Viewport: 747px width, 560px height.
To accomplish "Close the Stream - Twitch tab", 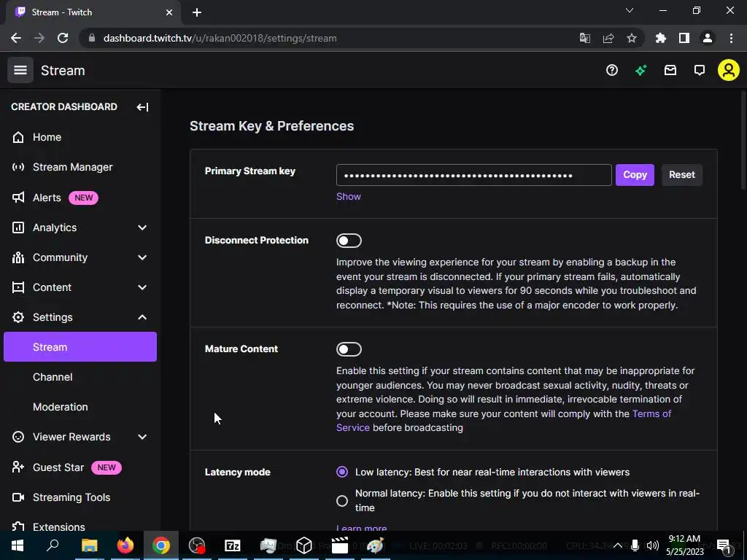I will 169,12.
